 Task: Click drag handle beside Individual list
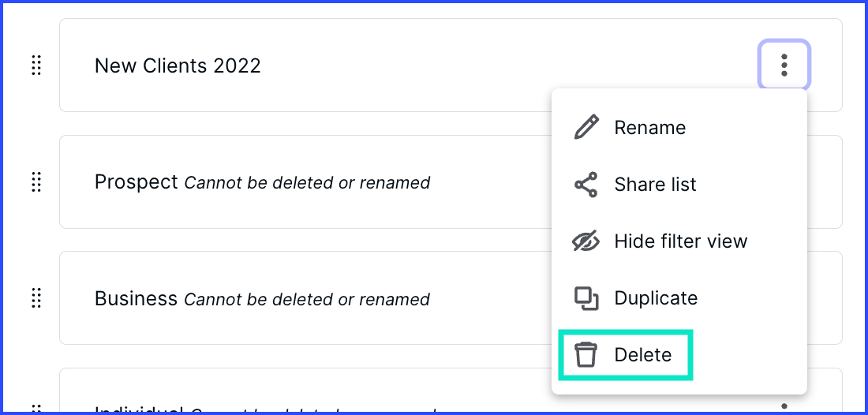point(36,409)
